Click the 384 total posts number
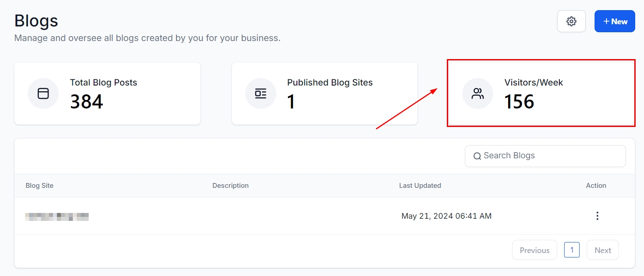The width and height of the screenshot is (644, 276). [x=86, y=102]
